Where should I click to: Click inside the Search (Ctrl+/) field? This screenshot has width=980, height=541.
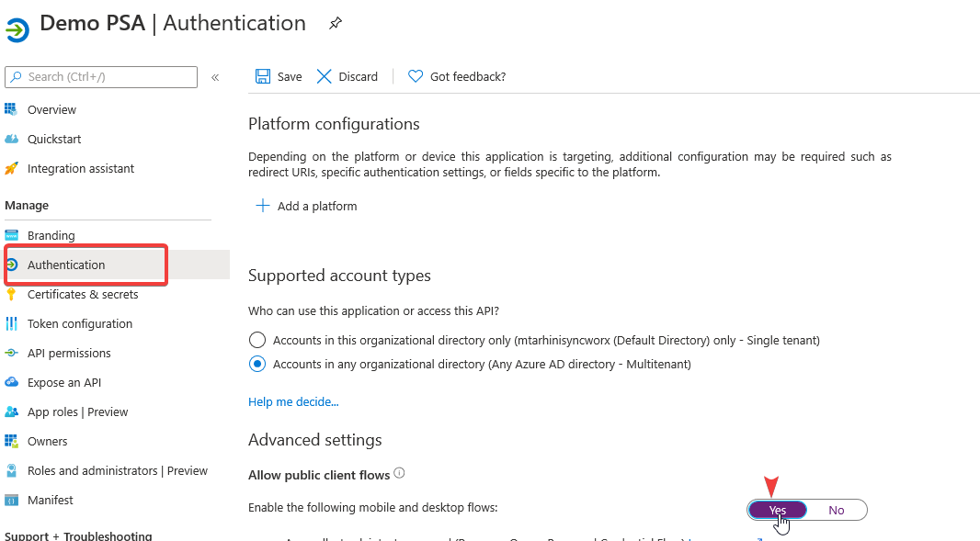[101, 77]
